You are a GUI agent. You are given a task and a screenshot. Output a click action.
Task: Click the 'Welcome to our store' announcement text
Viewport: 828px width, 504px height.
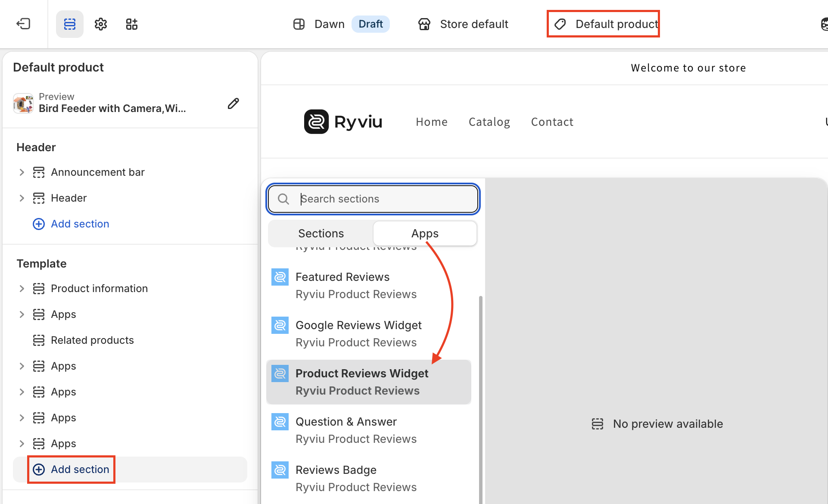(x=688, y=68)
